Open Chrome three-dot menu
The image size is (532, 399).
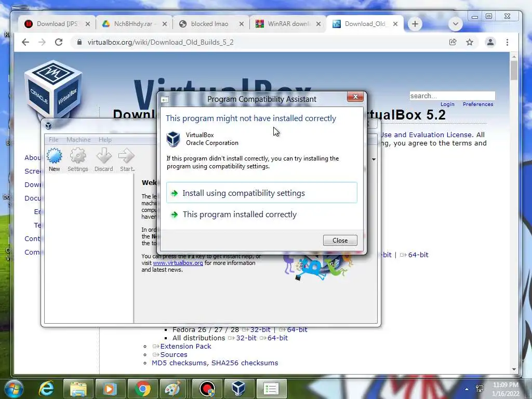[x=507, y=42]
